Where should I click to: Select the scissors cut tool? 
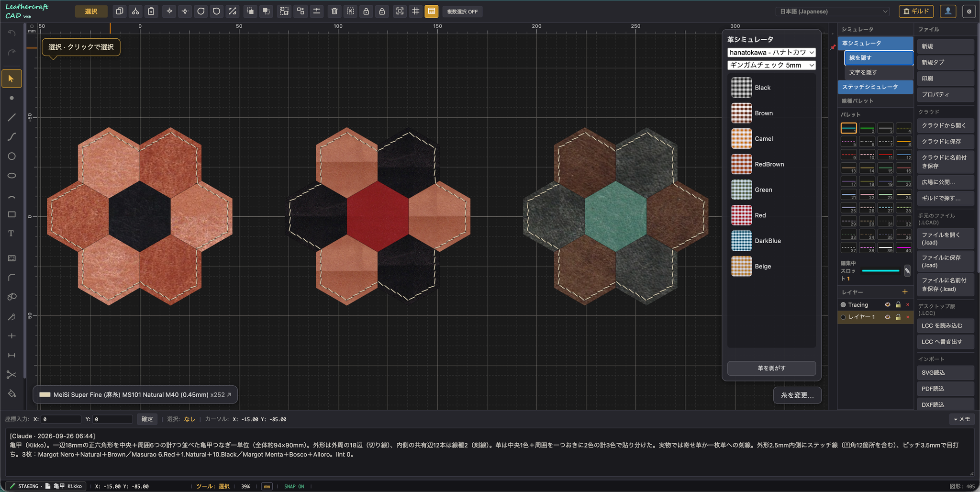[11, 374]
